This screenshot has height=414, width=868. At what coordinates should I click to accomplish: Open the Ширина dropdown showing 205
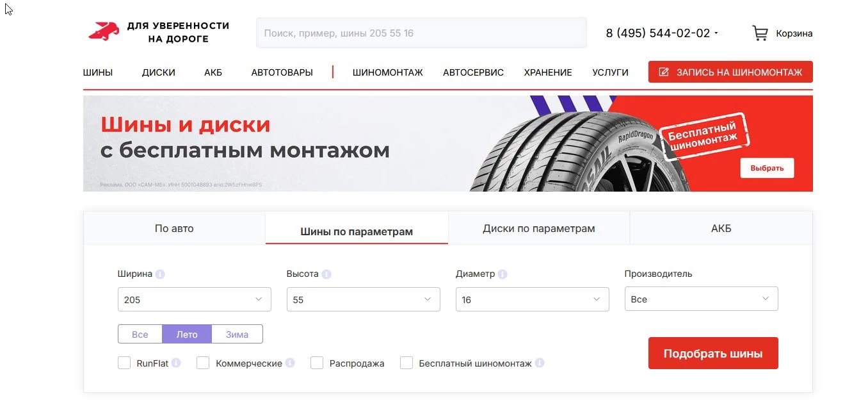tap(194, 299)
